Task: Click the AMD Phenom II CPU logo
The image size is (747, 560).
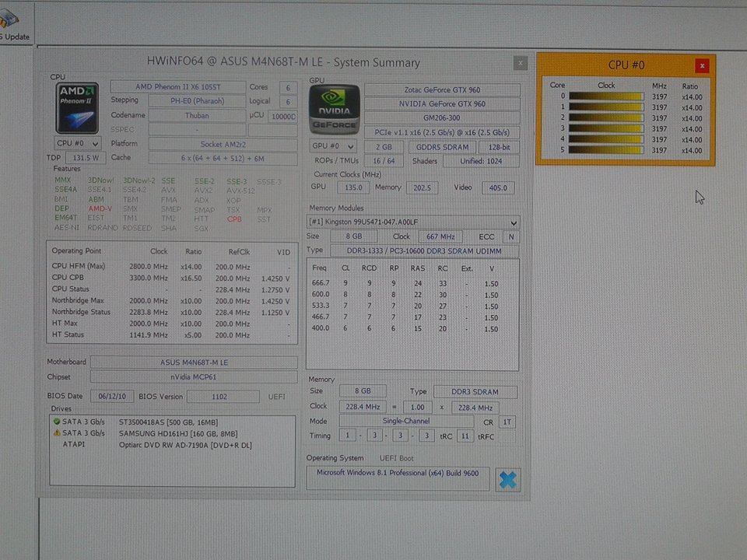Action: pos(77,108)
